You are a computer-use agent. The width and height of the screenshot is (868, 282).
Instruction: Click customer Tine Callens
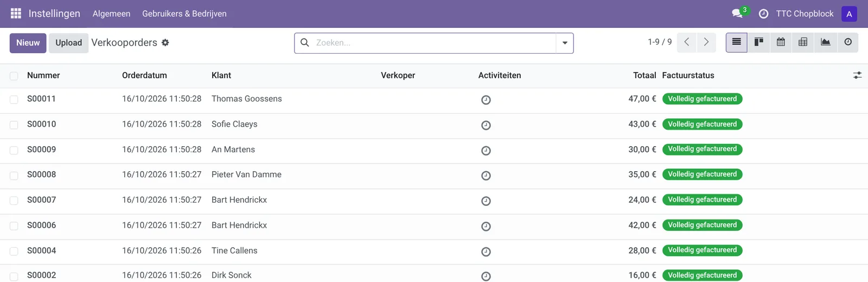click(234, 250)
